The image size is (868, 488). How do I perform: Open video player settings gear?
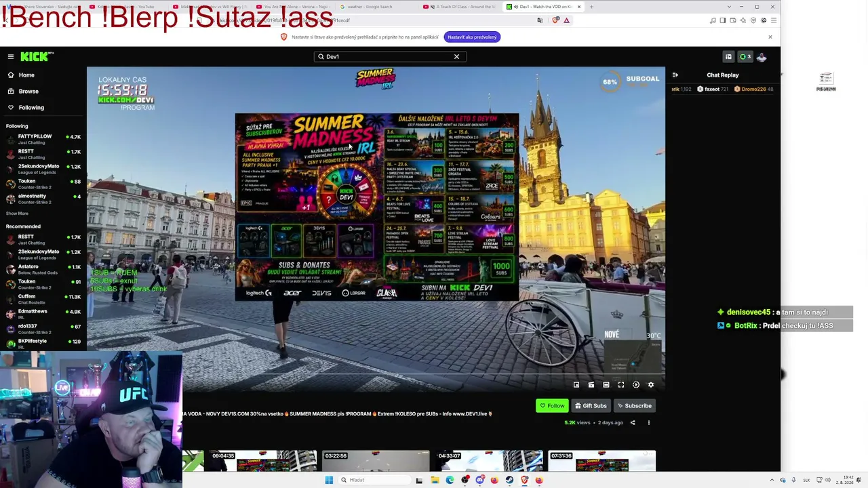tap(651, 385)
